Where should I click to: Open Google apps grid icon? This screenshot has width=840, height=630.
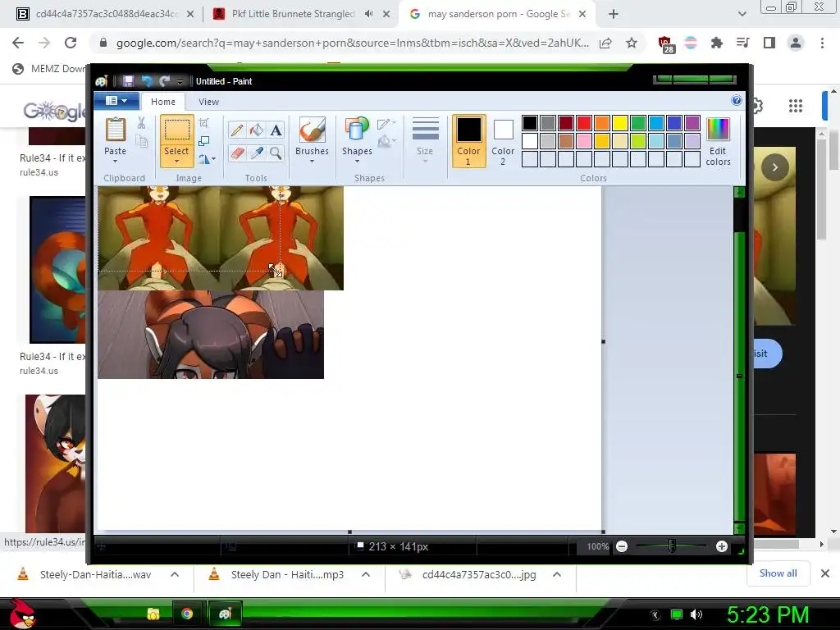click(x=796, y=106)
